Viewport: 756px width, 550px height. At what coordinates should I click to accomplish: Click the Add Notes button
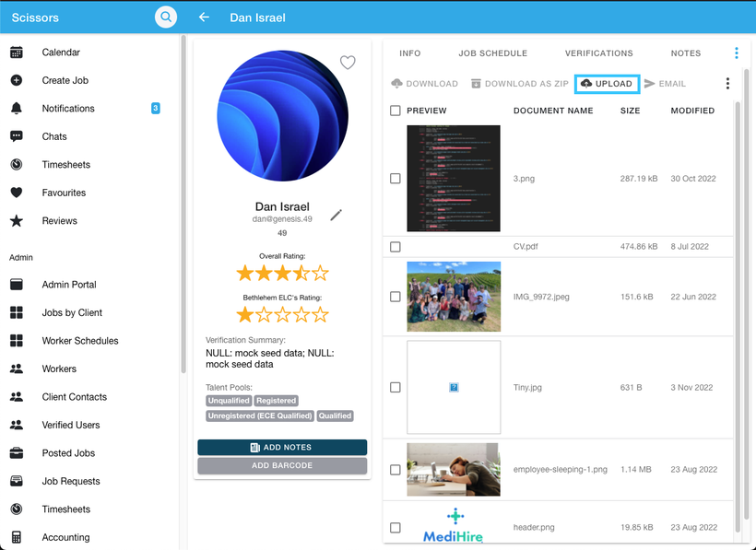[282, 448]
